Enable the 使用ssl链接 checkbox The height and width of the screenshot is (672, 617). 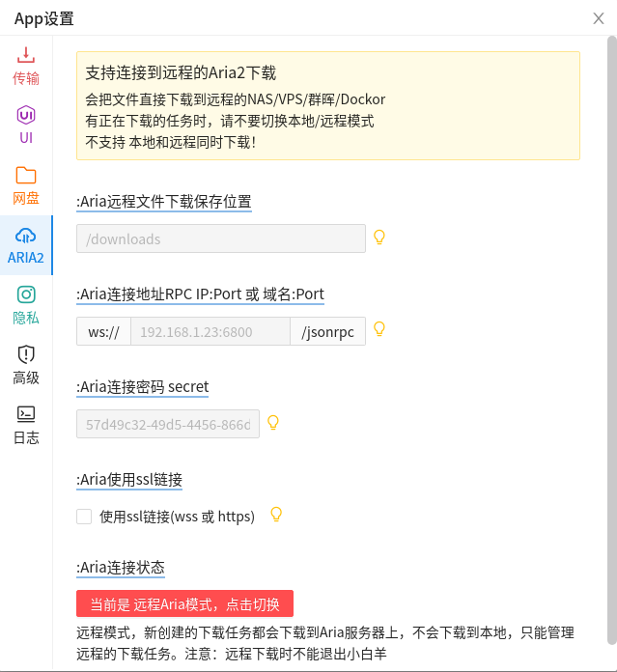pos(84,517)
